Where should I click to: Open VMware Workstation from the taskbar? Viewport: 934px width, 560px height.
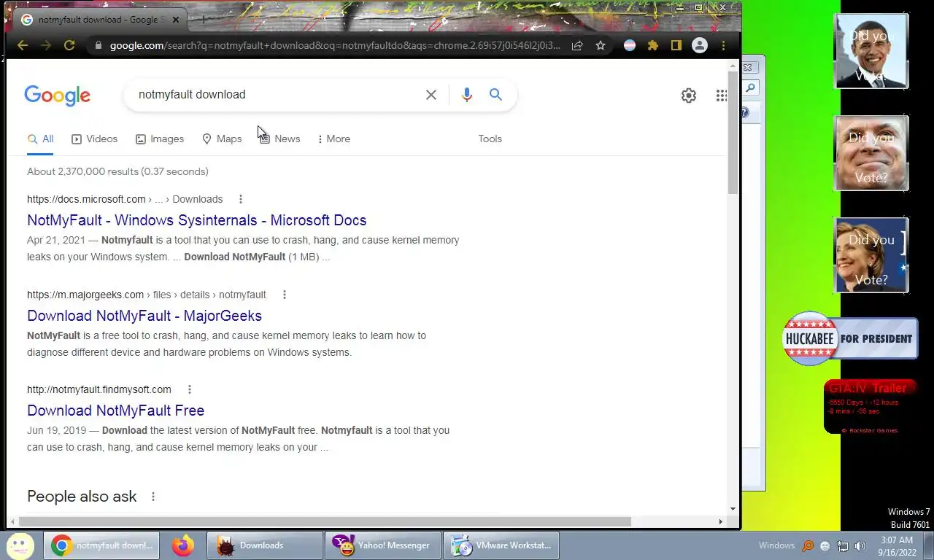(501, 545)
